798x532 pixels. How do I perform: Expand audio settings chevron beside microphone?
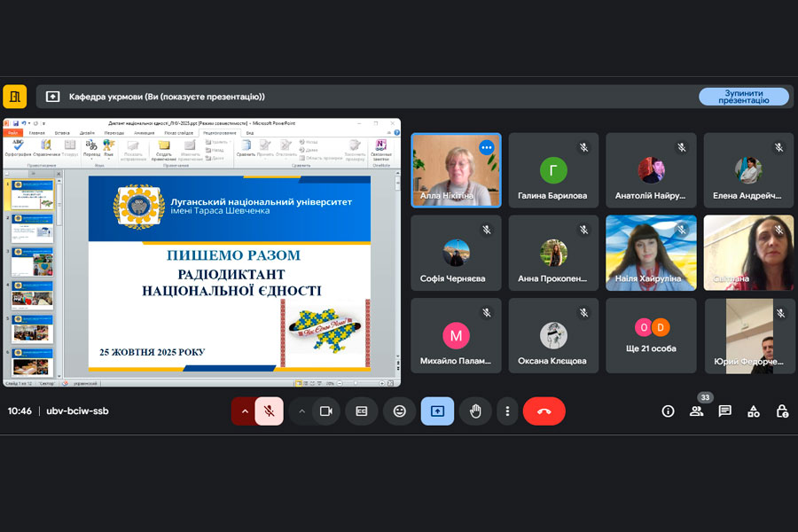tap(245, 411)
